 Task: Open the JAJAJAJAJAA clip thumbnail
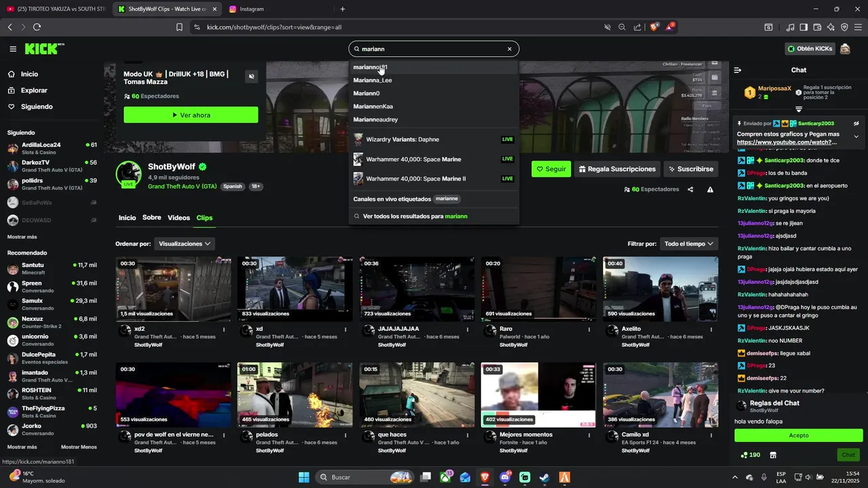point(417,289)
